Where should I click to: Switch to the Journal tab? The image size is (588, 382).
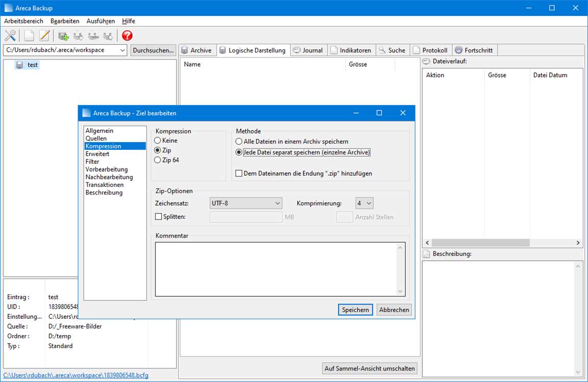[308, 50]
